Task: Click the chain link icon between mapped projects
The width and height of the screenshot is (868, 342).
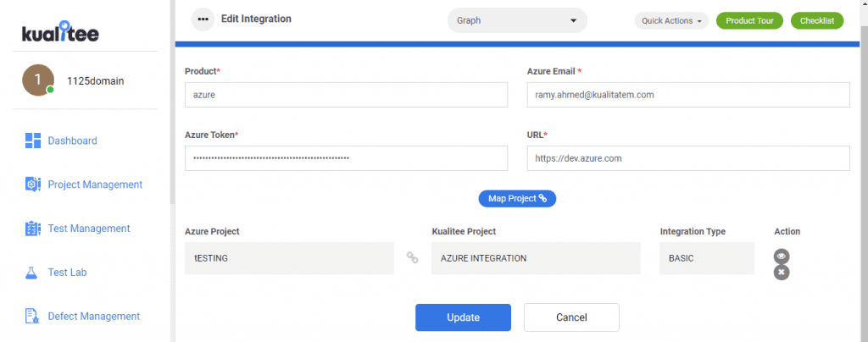Action: [x=413, y=257]
